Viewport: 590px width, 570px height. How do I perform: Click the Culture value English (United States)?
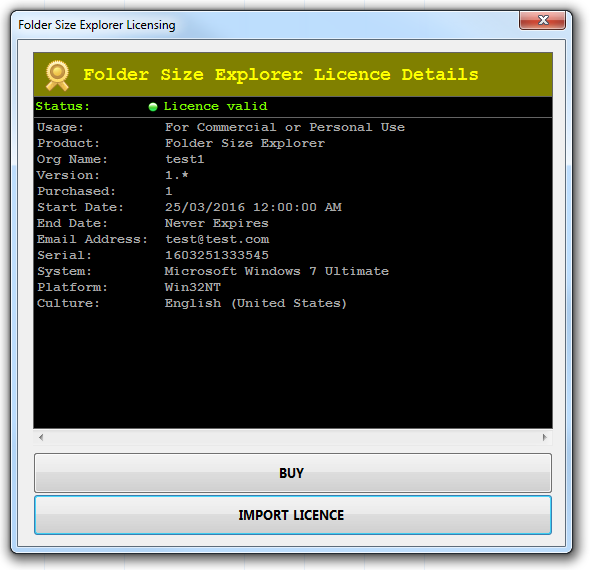point(255,303)
